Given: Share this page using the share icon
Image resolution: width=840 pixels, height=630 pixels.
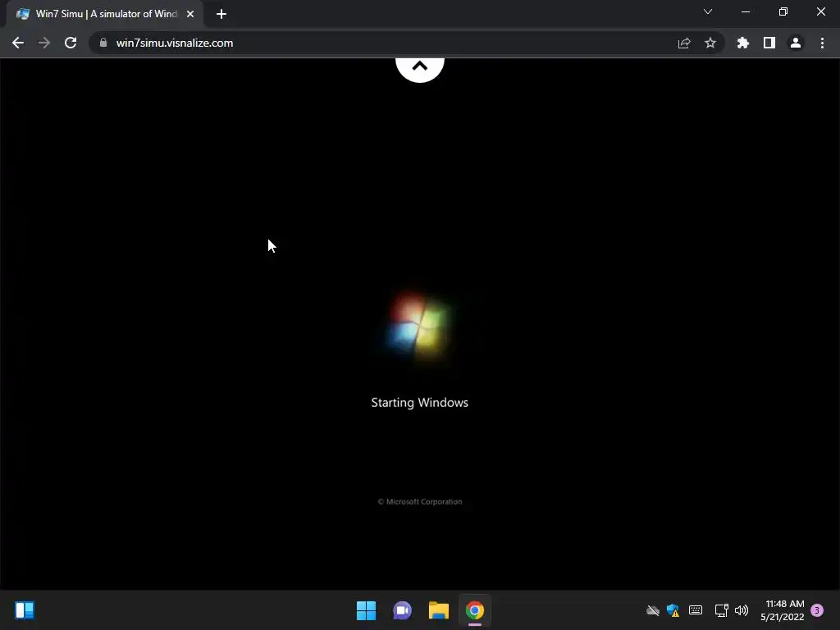Looking at the screenshot, I should click(x=684, y=43).
